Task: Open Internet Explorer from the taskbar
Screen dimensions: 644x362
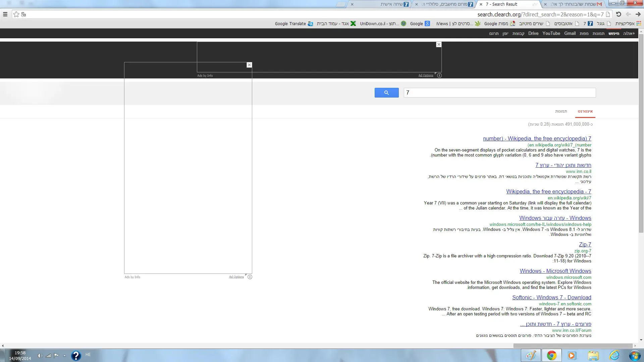Action: 614,355
